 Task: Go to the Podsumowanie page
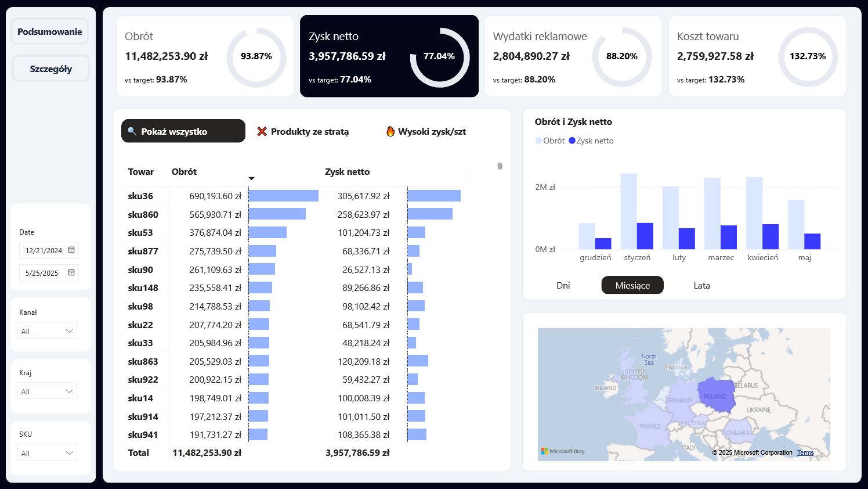[x=50, y=32]
